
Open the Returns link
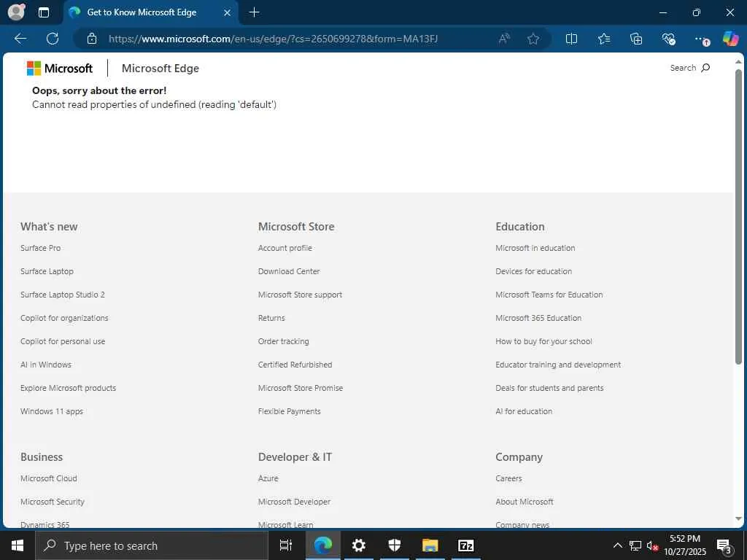point(271,318)
